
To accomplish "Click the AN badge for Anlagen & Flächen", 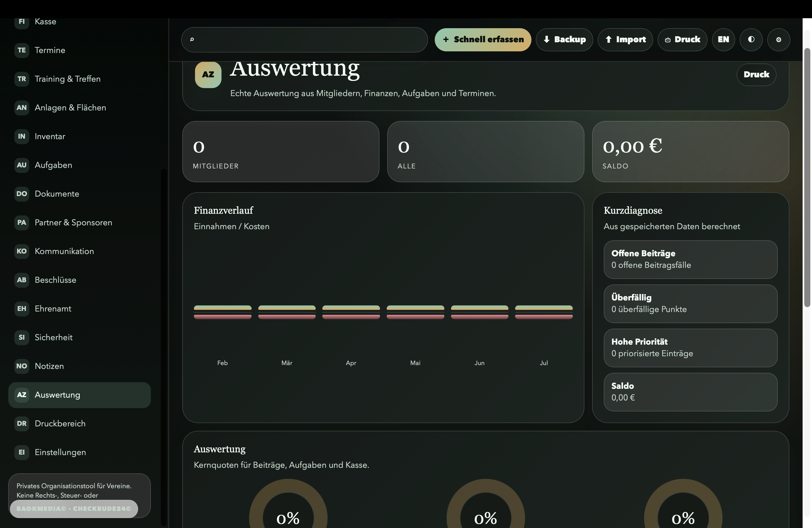I will tap(22, 107).
